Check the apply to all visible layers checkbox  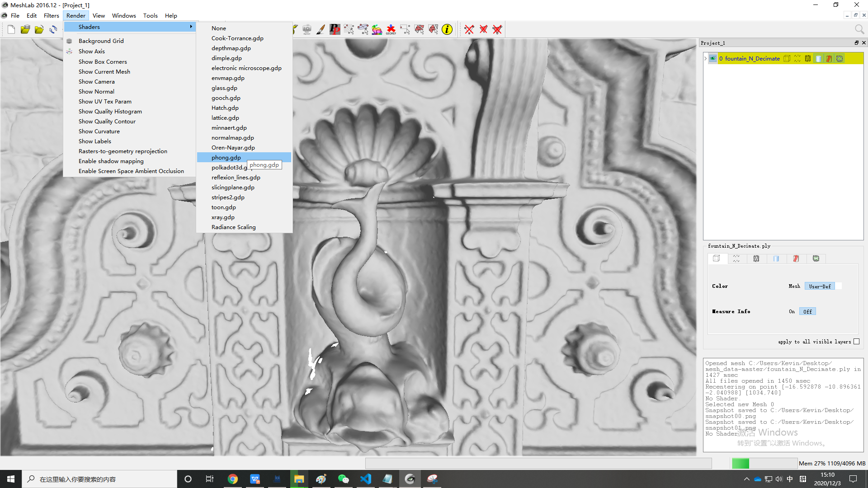[857, 342]
